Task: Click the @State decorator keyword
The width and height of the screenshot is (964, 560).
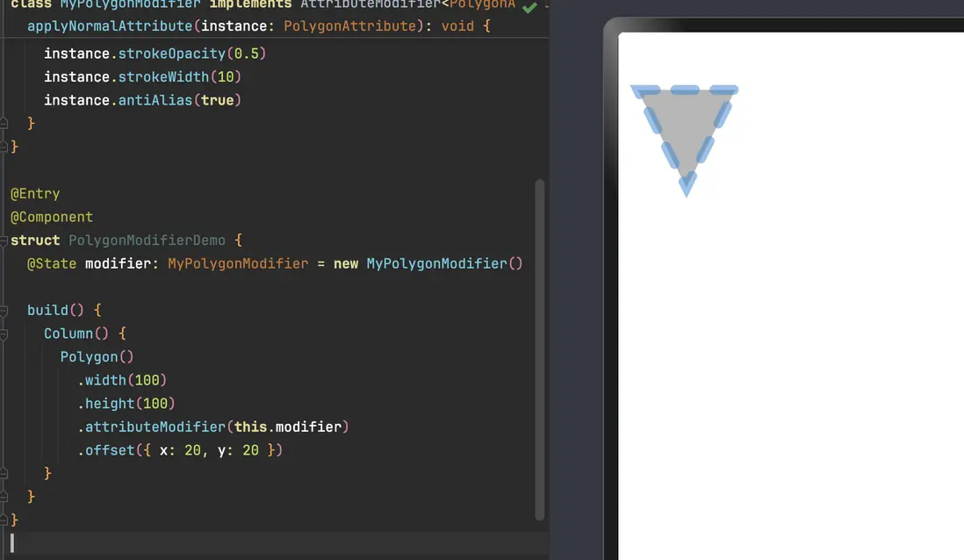Action: pos(52,263)
